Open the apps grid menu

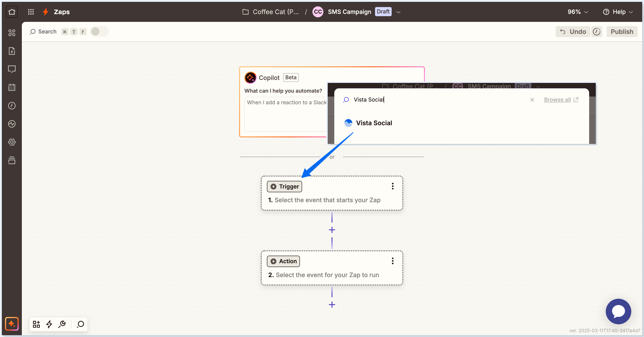click(31, 12)
